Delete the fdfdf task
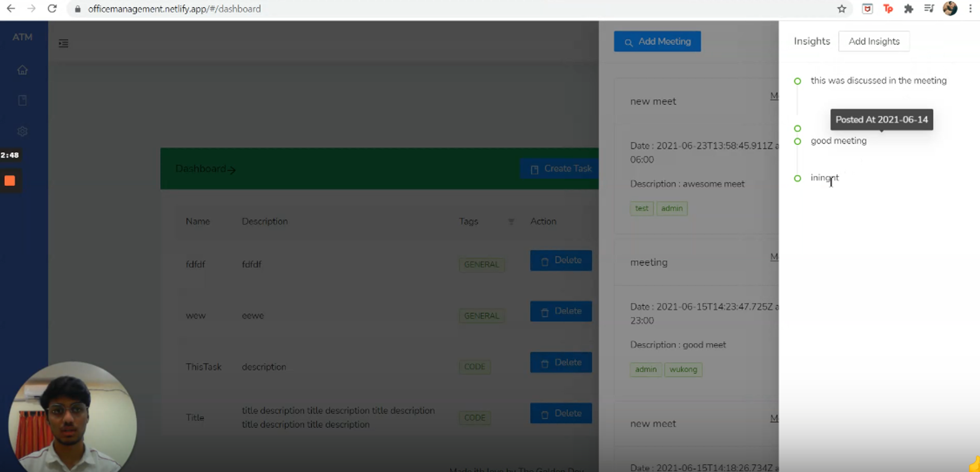The width and height of the screenshot is (980, 472). pos(561,260)
